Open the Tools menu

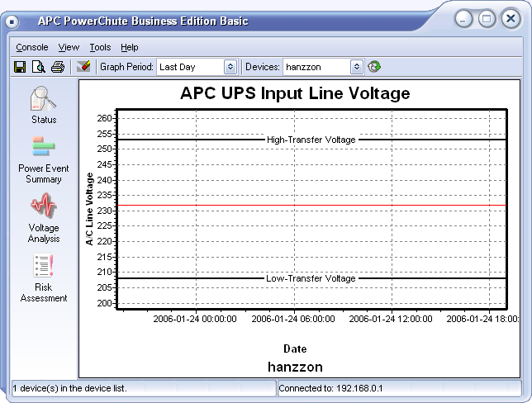point(100,47)
